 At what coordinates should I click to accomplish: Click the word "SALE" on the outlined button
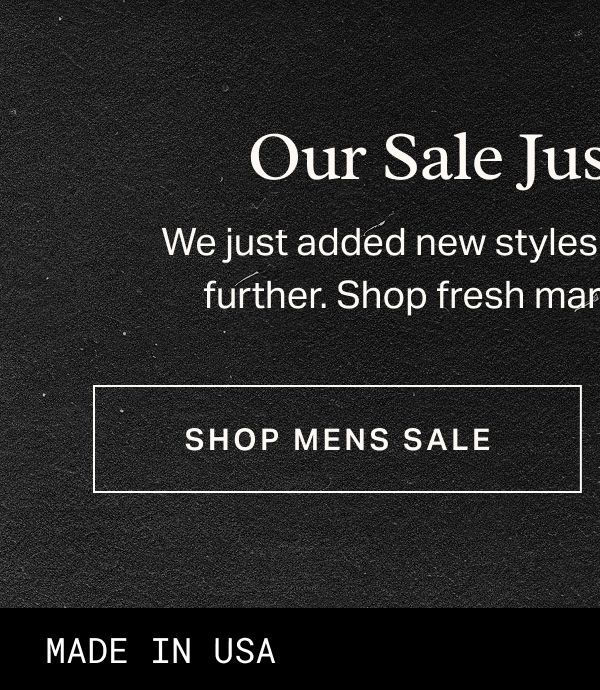(447, 440)
